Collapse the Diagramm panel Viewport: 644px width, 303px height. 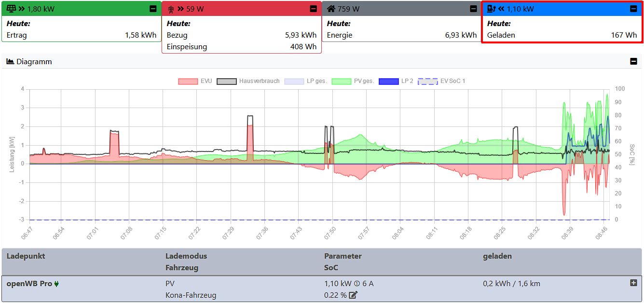[x=633, y=61]
